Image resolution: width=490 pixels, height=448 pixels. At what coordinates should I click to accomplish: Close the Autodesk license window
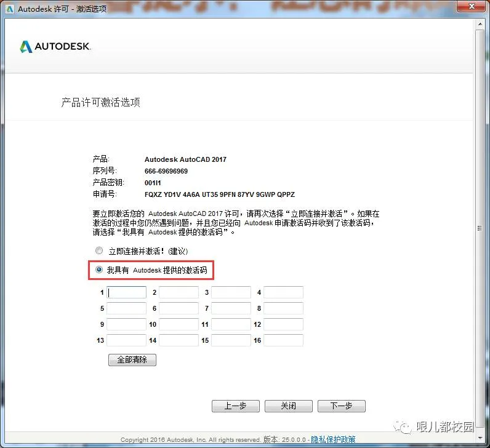[x=472, y=6]
